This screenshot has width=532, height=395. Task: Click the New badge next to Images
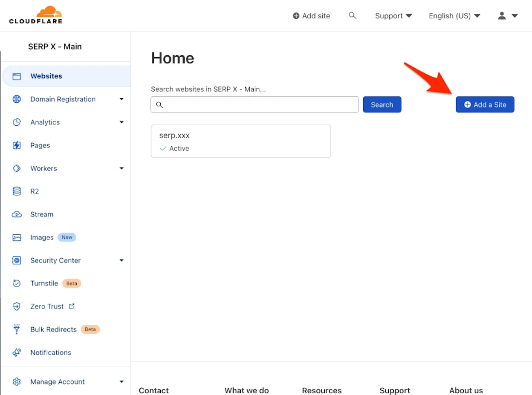[67, 237]
